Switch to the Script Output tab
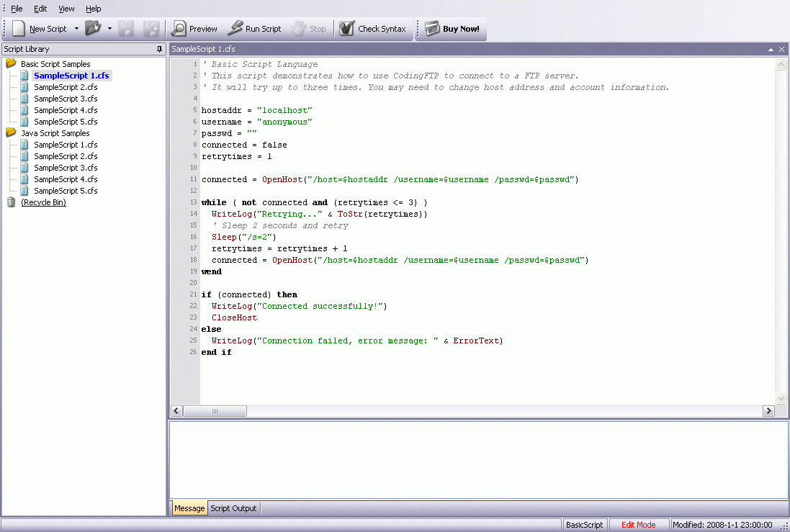The width and height of the screenshot is (790, 532). (233, 508)
